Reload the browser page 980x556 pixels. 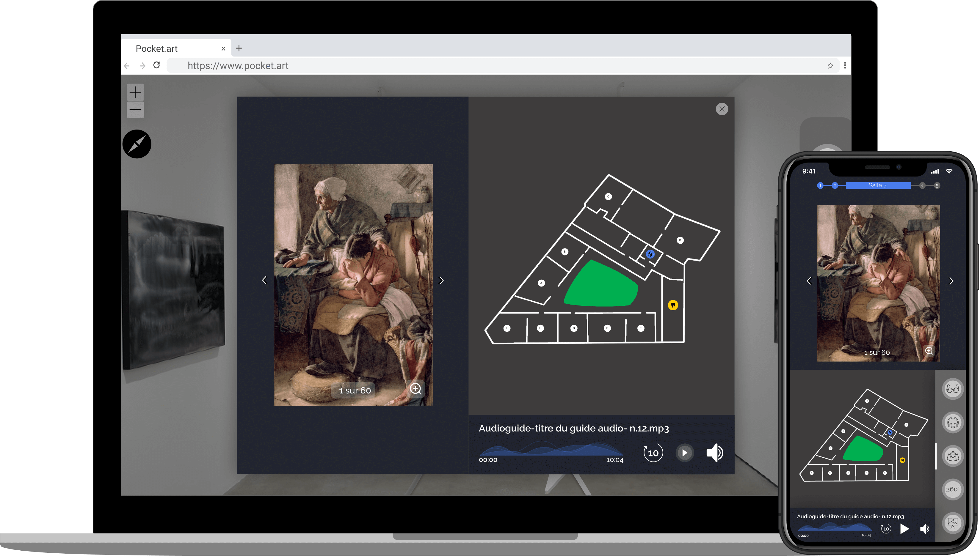coord(156,65)
